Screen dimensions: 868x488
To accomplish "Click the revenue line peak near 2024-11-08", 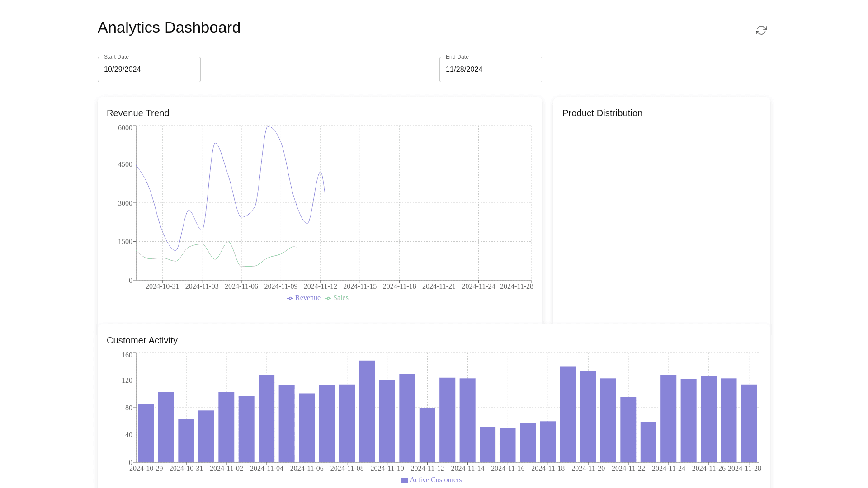I will pyautogui.click(x=269, y=127).
